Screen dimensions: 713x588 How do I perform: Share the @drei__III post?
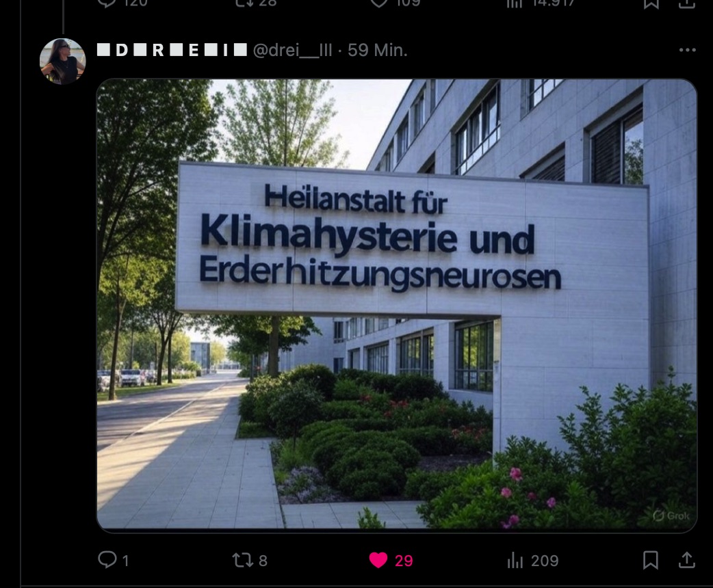pyautogui.click(x=686, y=560)
